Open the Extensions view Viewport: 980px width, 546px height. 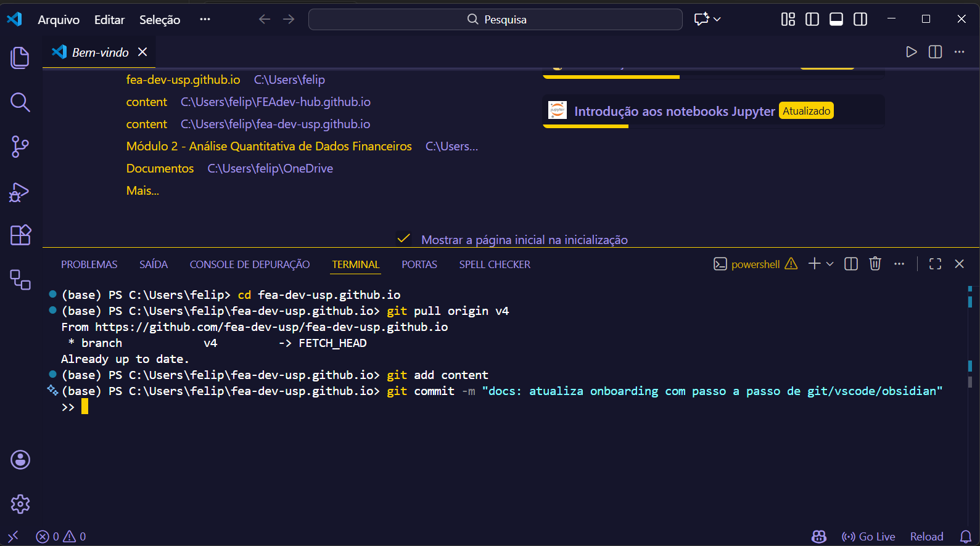(20, 235)
